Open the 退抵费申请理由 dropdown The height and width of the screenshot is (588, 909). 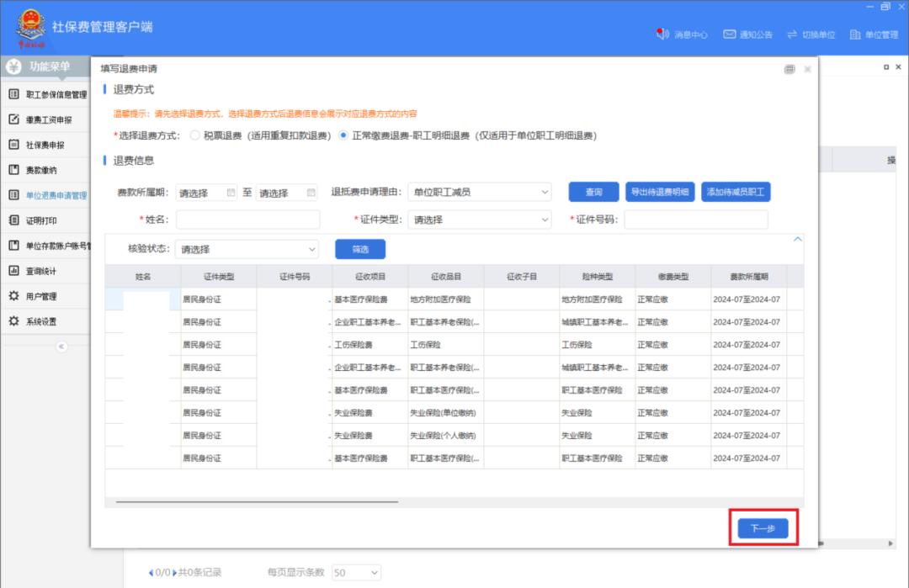click(x=480, y=193)
